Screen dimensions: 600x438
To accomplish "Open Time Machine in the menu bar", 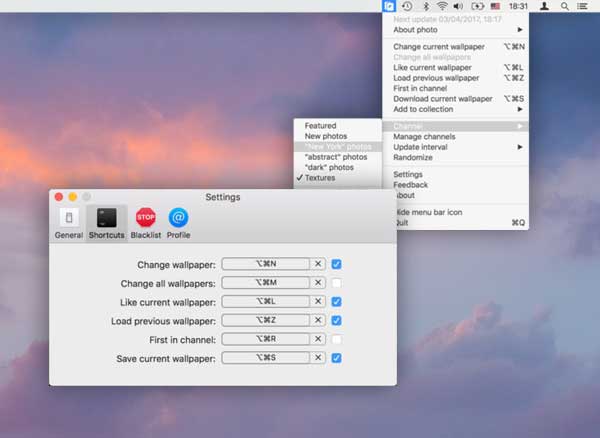I will [407, 6].
